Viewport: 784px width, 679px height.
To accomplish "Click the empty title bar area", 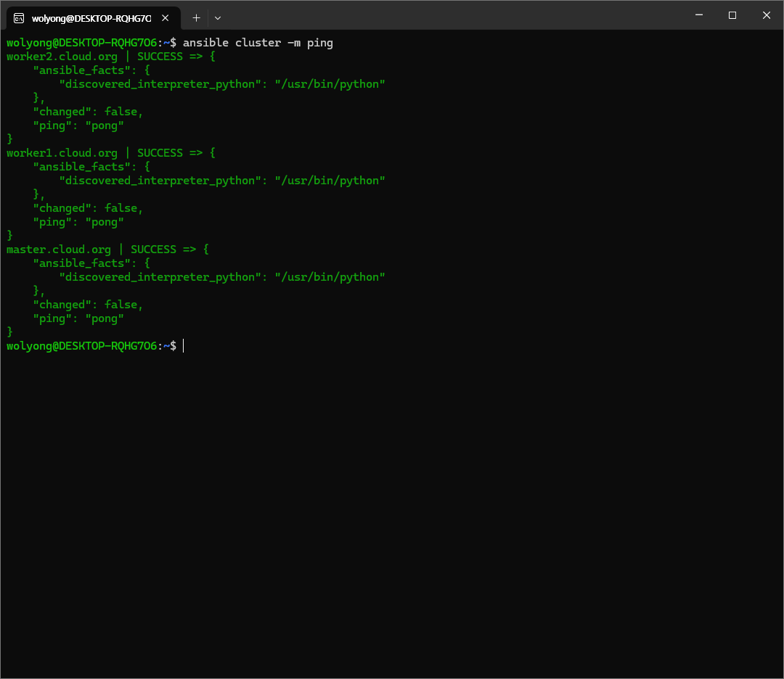I will [450, 15].
